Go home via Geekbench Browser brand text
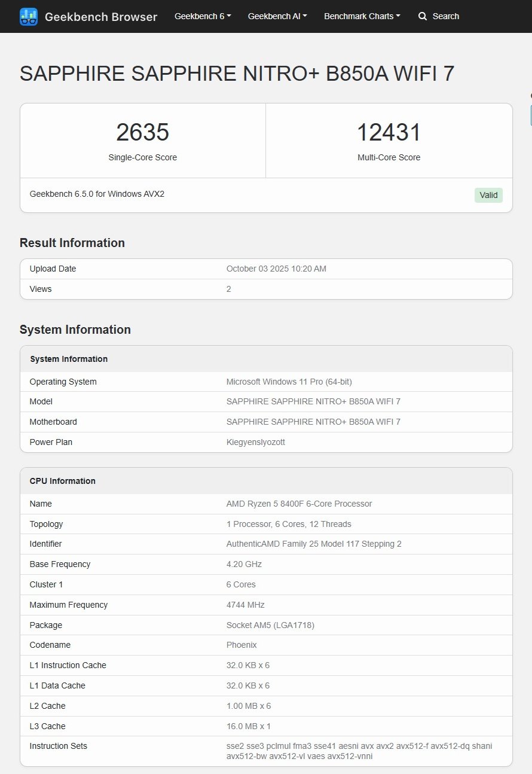The image size is (532, 774). tap(101, 17)
